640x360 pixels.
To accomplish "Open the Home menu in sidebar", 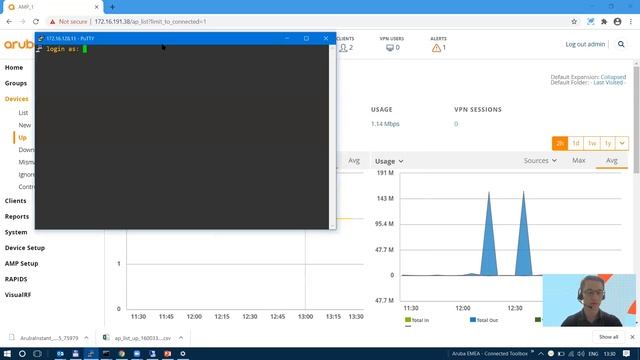I will pyautogui.click(x=14, y=67).
